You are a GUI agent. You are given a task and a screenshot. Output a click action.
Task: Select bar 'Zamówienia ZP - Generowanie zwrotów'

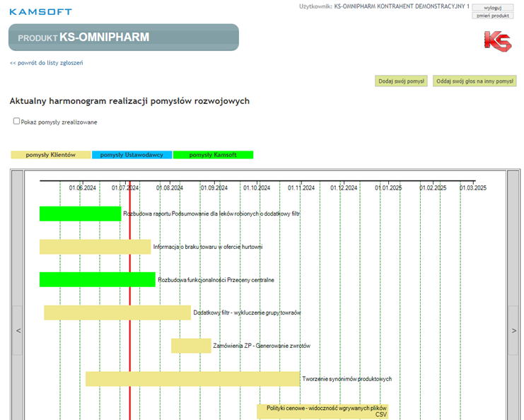click(x=191, y=346)
